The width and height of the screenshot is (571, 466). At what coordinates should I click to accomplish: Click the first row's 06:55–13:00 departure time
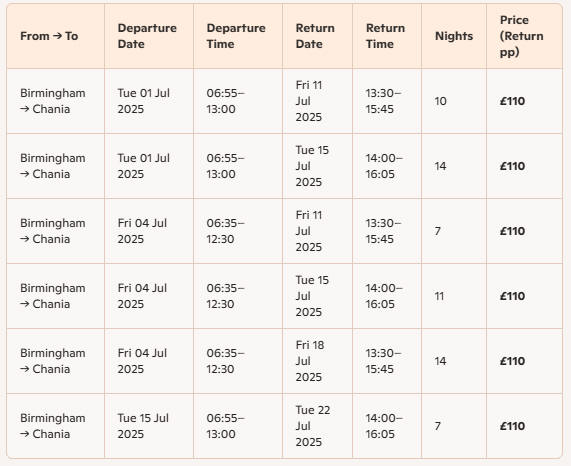pos(225,101)
